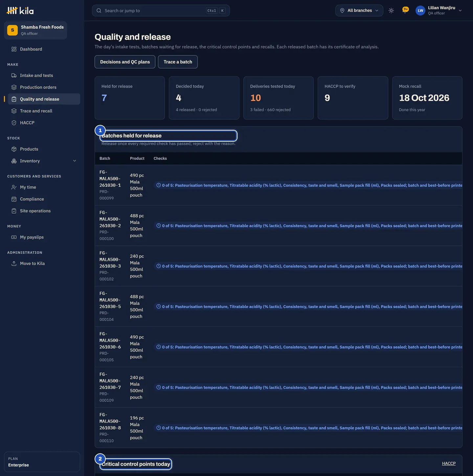Click the Mock recall date 18 Oct 2026
This screenshot has width=473, height=476.
pyautogui.click(x=424, y=98)
